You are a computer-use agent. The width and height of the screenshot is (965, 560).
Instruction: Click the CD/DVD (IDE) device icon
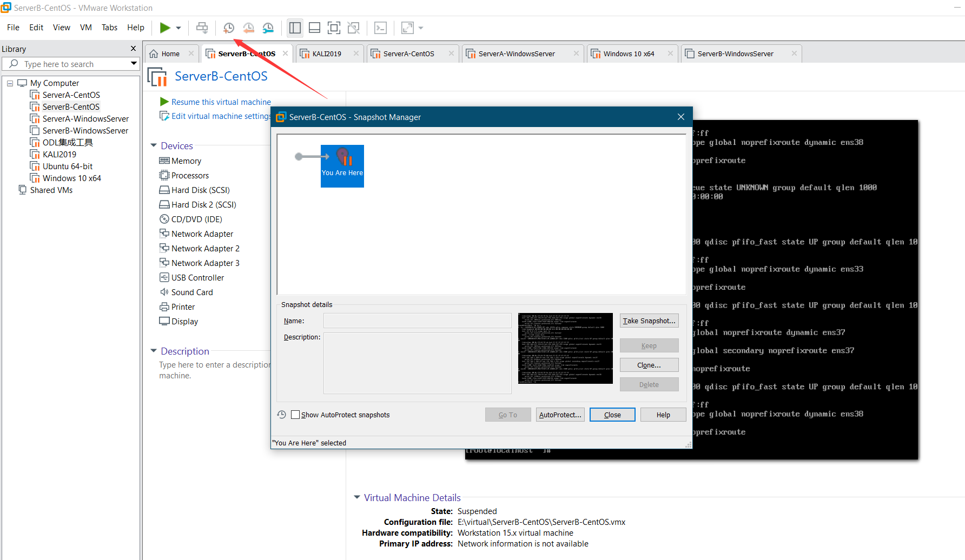tap(164, 219)
